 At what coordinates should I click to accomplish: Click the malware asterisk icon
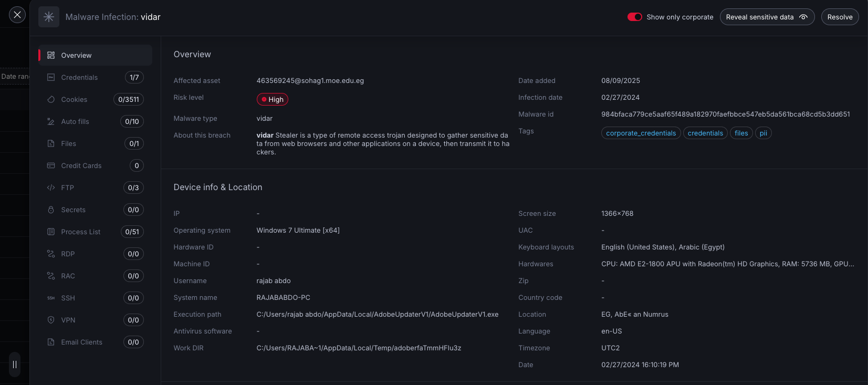coord(49,17)
